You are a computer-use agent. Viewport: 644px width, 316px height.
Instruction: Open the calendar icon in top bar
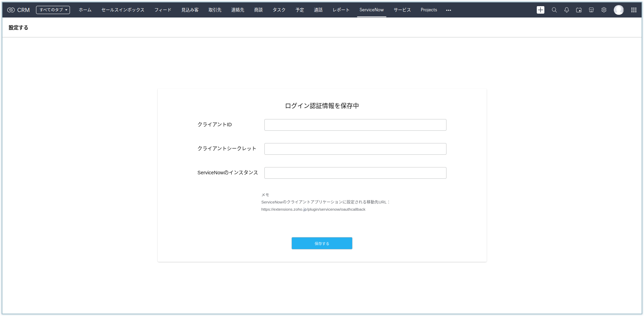click(x=579, y=10)
